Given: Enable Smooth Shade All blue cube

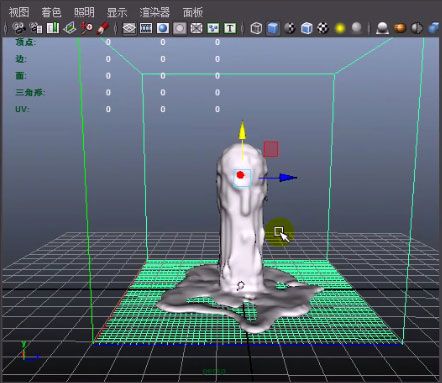Looking at the screenshot, I should [x=273, y=28].
